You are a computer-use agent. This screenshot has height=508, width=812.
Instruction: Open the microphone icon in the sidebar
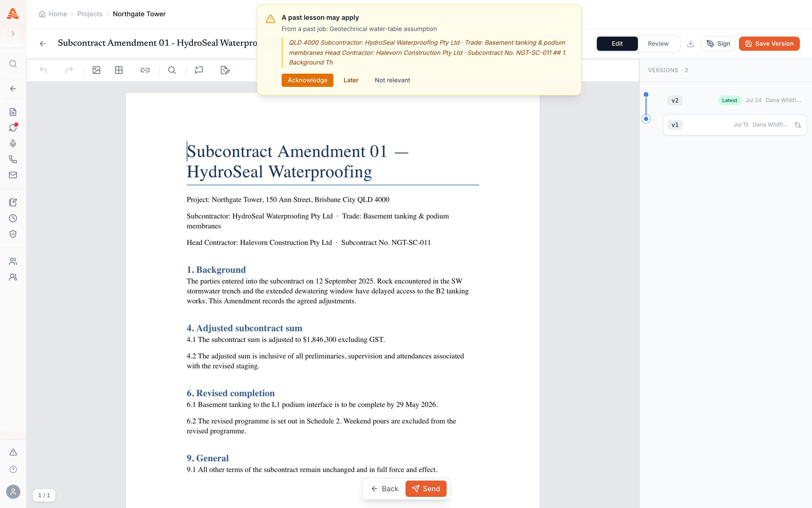coord(13,144)
